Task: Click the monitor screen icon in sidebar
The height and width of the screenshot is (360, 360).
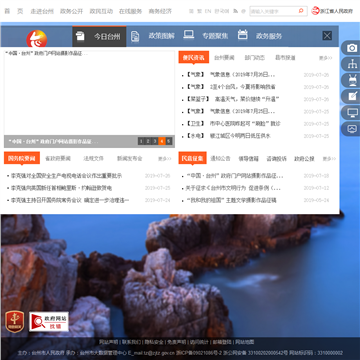Action: (352, 113)
